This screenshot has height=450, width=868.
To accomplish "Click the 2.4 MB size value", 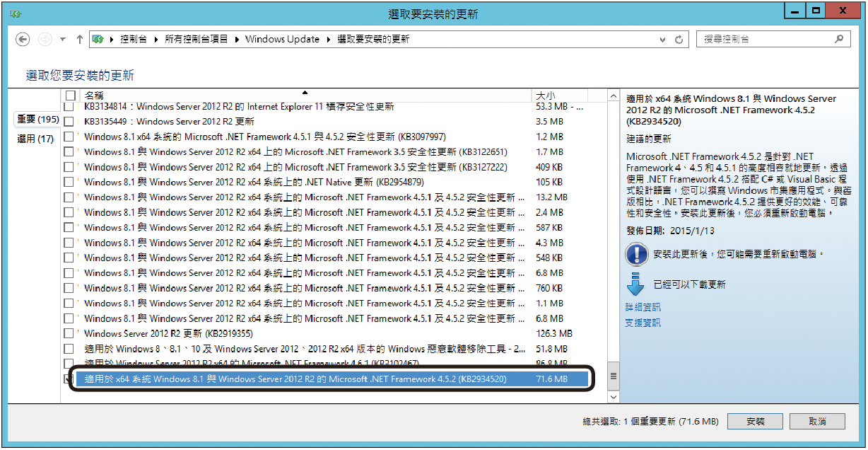I will point(550,213).
